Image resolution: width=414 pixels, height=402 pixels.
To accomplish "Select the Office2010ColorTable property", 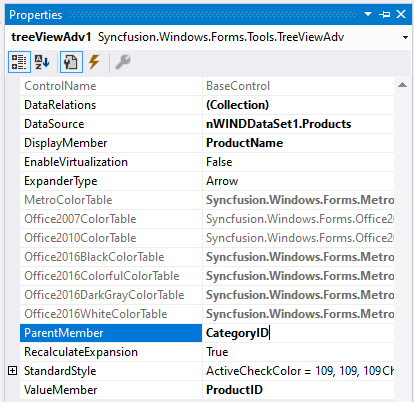I will [111, 238].
